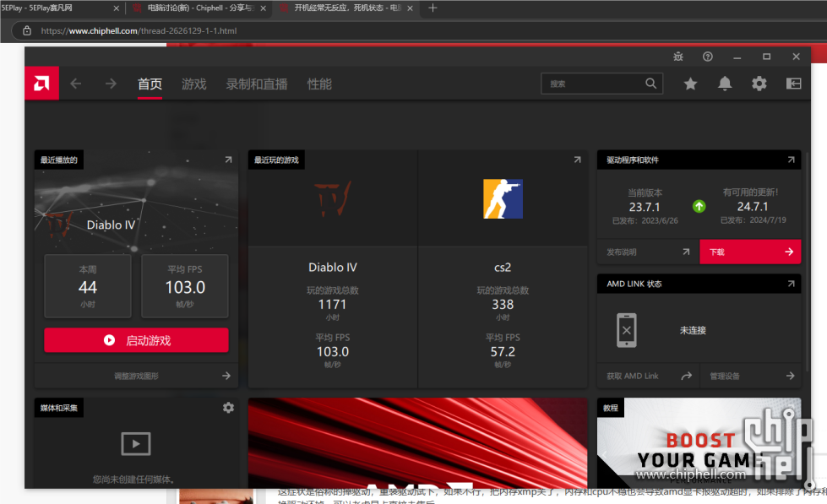Expand the AMD LINK 状态 panel arrow
The image size is (827, 504).
point(792,284)
